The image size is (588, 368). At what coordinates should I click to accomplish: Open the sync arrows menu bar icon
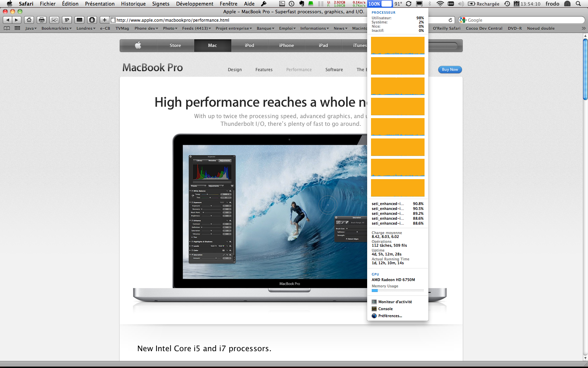tap(408, 4)
